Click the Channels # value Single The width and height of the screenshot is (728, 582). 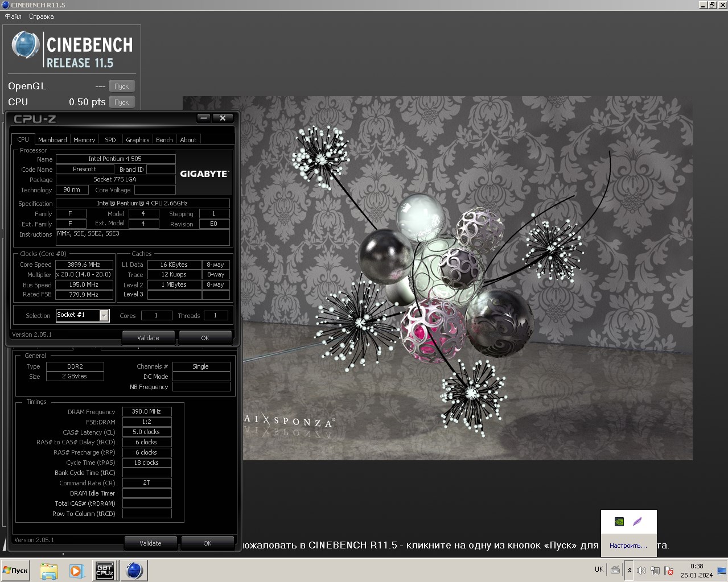click(201, 366)
